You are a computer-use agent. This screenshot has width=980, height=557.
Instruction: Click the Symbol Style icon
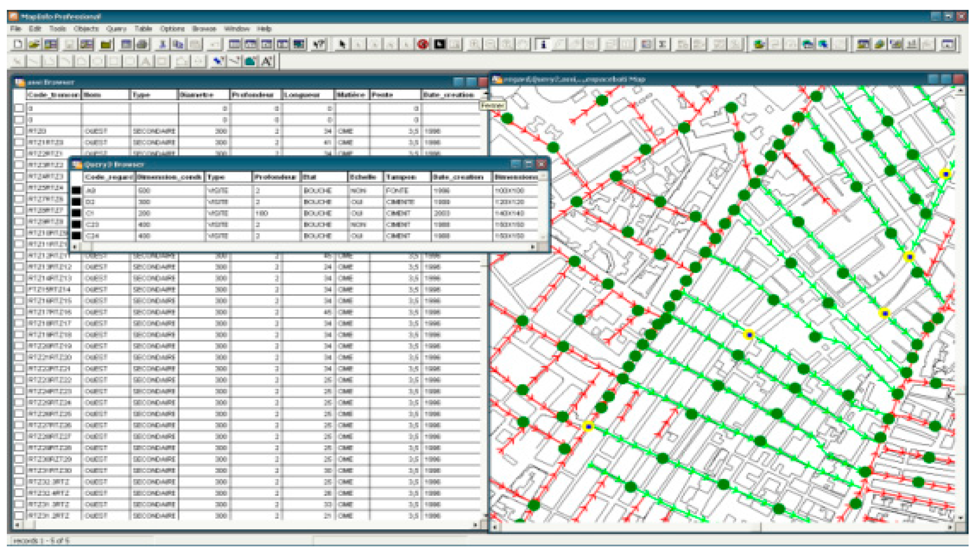coord(218,61)
